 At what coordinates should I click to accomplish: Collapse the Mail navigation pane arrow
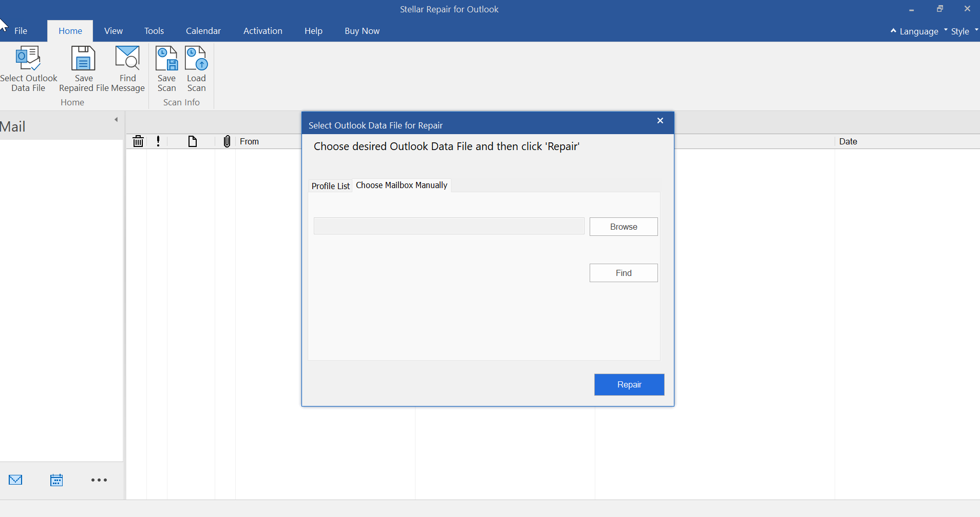coord(116,120)
